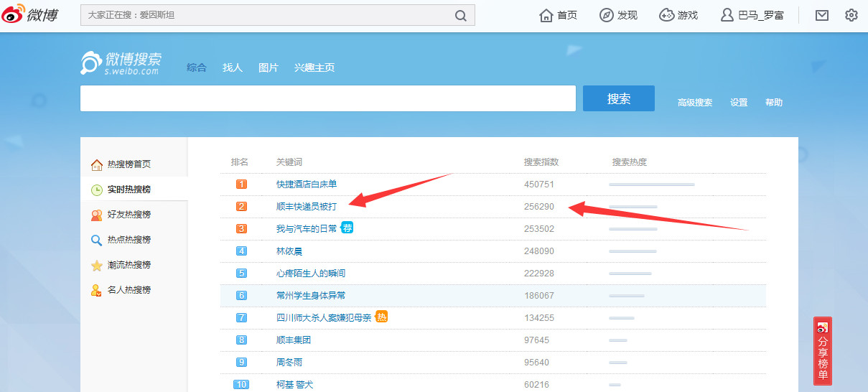Image resolution: width=868 pixels, height=392 pixels.
Task: Click the heat bar for 快捷酒店白床单
Action: pyautogui.click(x=652, y=185)
